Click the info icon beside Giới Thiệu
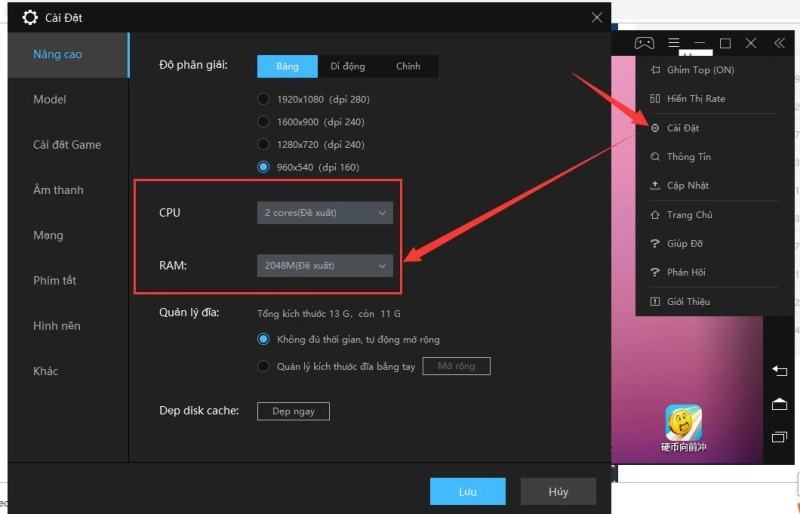800x514 pixels. click(x=655, y=301)
